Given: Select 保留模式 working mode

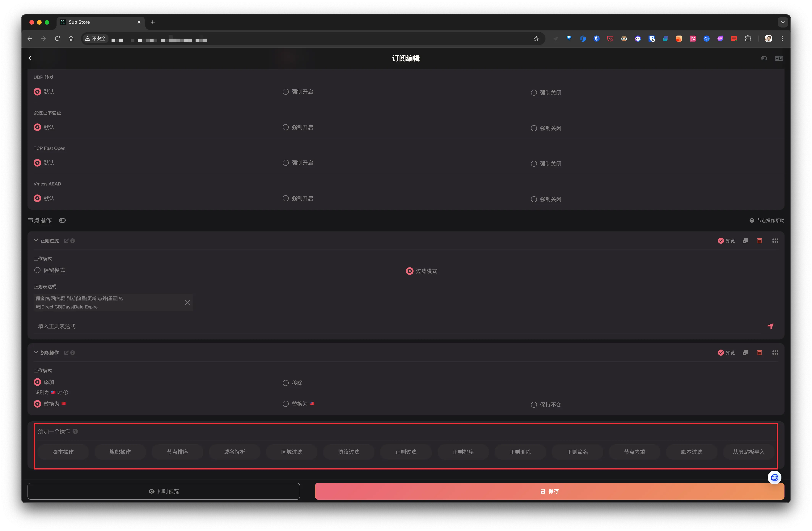Looking at the screenshot, I should pyautogui.click(x=38, y=270).
